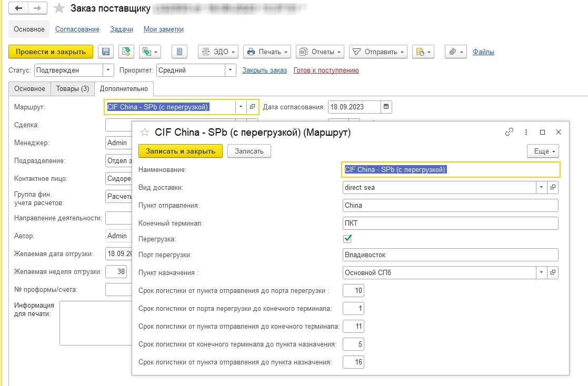The image size is (588, 386).
Task: Click the Закрыть заказ link
Action: pyautogui.click(x=264, y=70)
